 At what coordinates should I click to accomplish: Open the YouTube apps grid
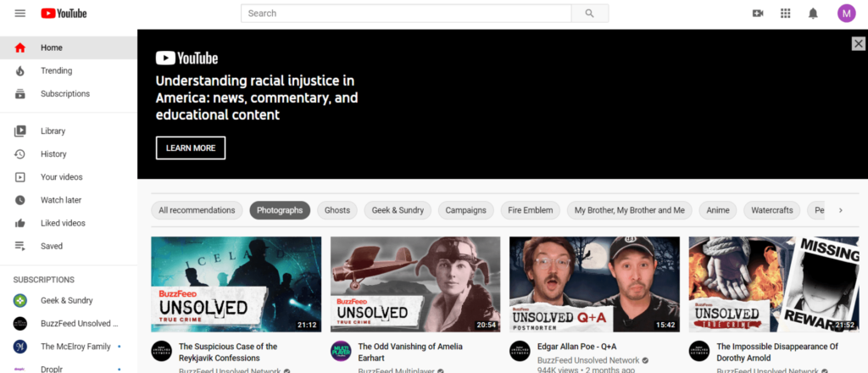785,14
